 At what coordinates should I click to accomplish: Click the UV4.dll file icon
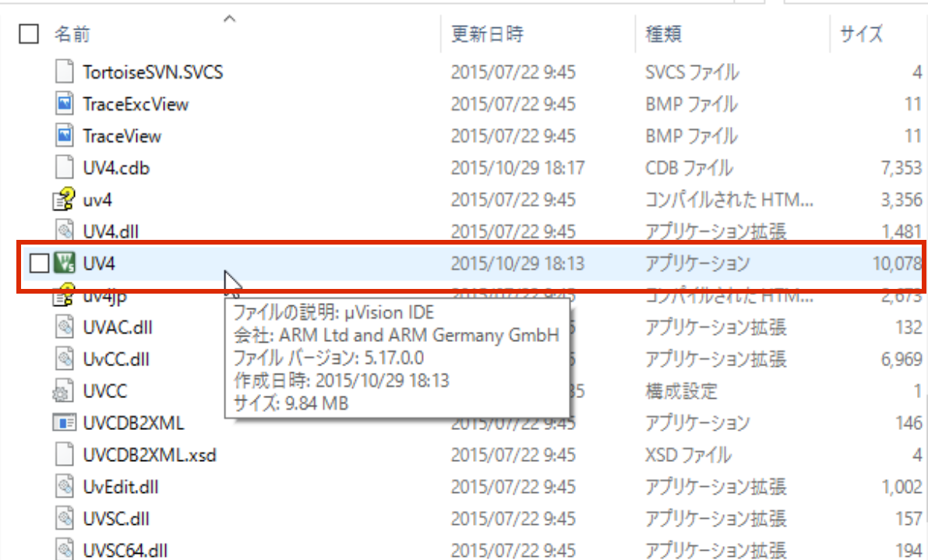65,231
